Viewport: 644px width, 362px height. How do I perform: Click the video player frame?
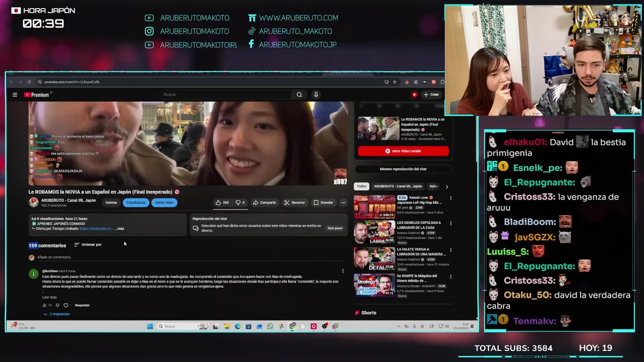(188, 143)
